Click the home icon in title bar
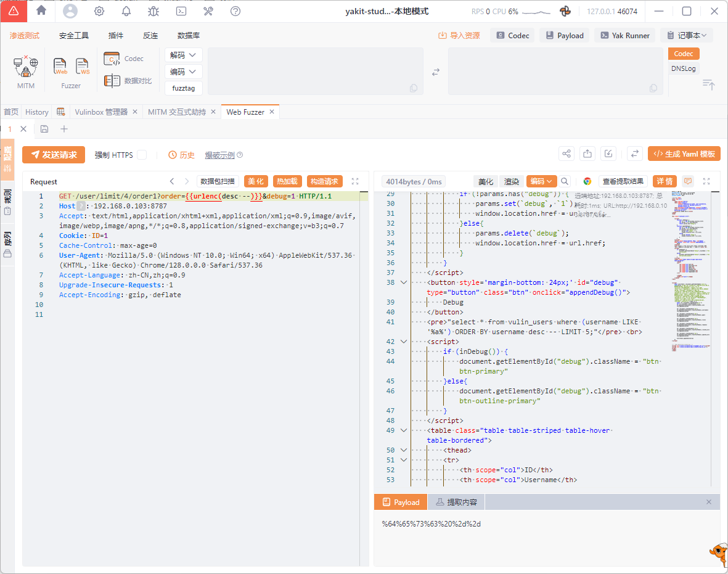The image size is (728, 574). click(41, 10)
